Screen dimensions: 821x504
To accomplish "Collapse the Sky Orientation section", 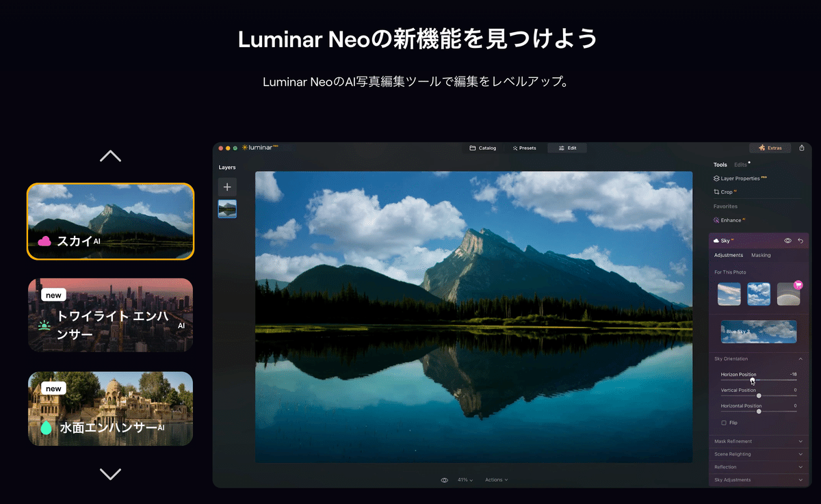I will [x=759, y=359].
